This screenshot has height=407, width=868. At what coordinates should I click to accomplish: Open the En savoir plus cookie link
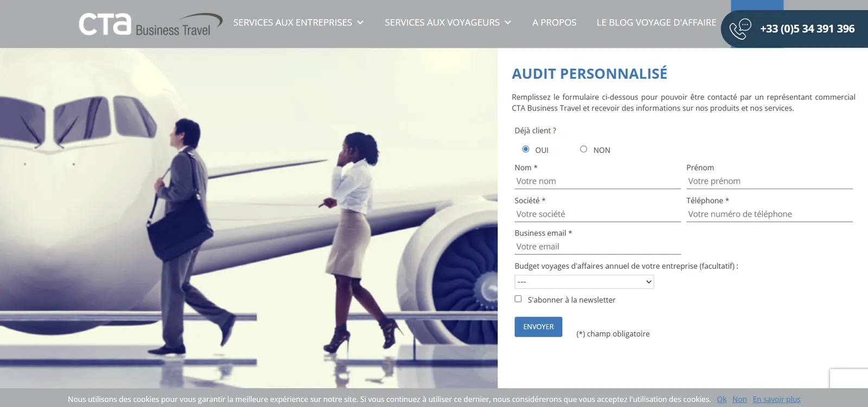776,399
